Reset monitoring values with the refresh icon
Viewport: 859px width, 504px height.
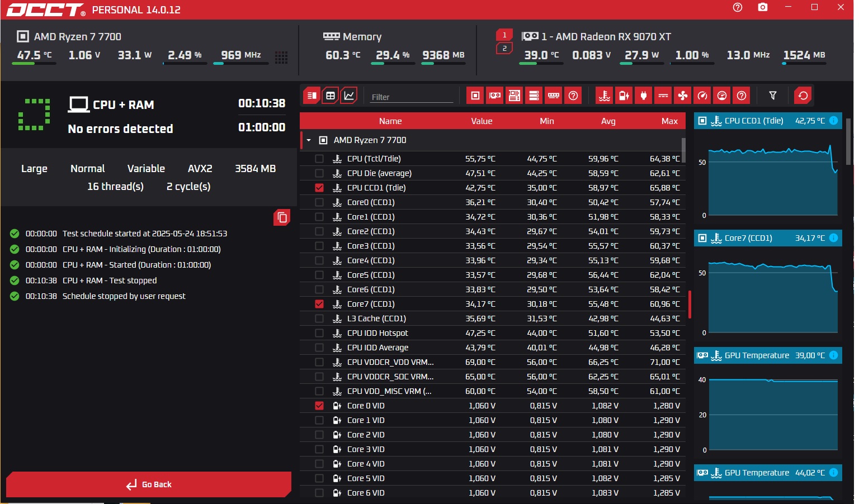803,96
